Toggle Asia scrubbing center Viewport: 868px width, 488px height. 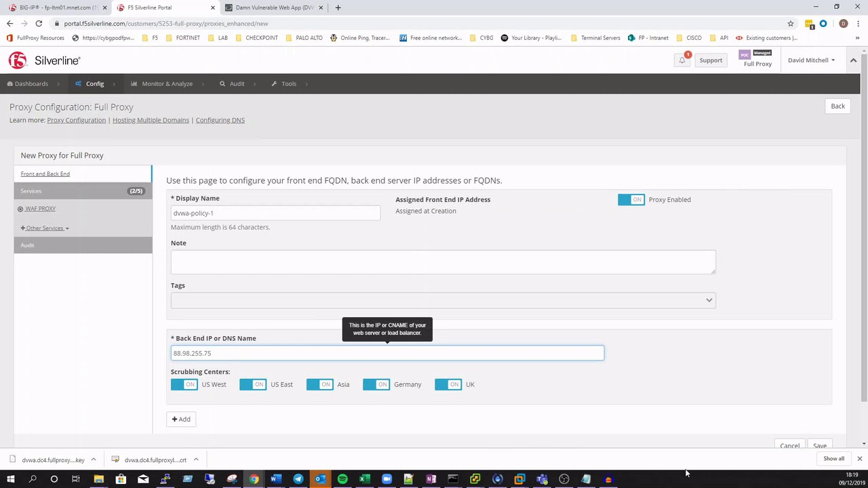[320, 384]
